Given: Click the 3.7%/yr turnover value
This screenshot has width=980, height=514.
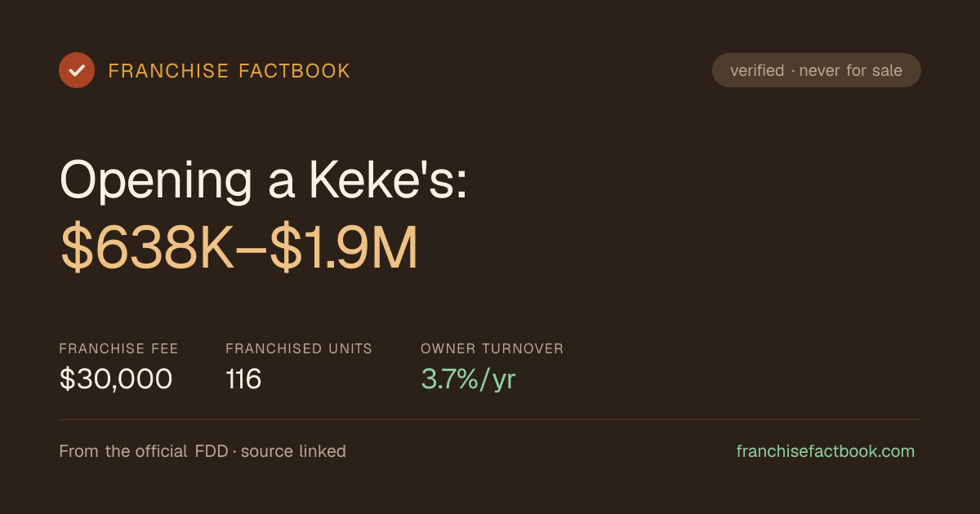Looking at the screenshot, I should click(468, 379).
